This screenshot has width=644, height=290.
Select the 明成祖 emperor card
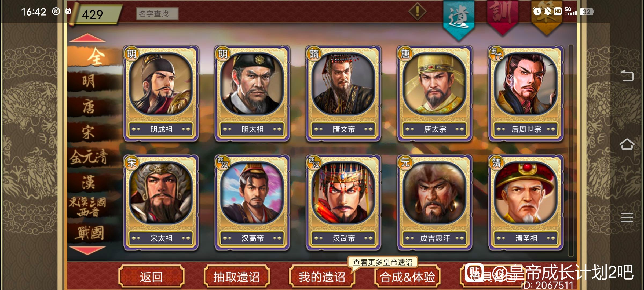coord(161,93)
